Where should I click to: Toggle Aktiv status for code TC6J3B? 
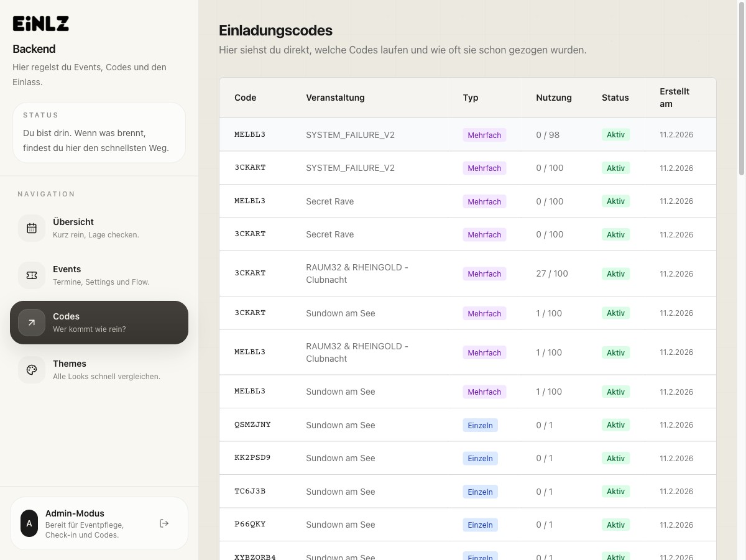615,491
